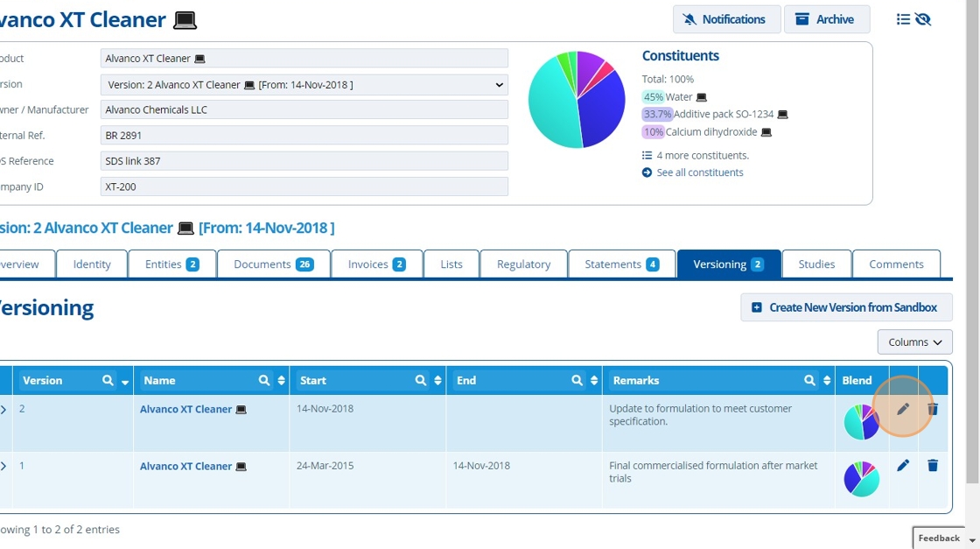Screen dimensions: 980x549
Task: Click the Product name field
Action: click(x=304, y=58)
